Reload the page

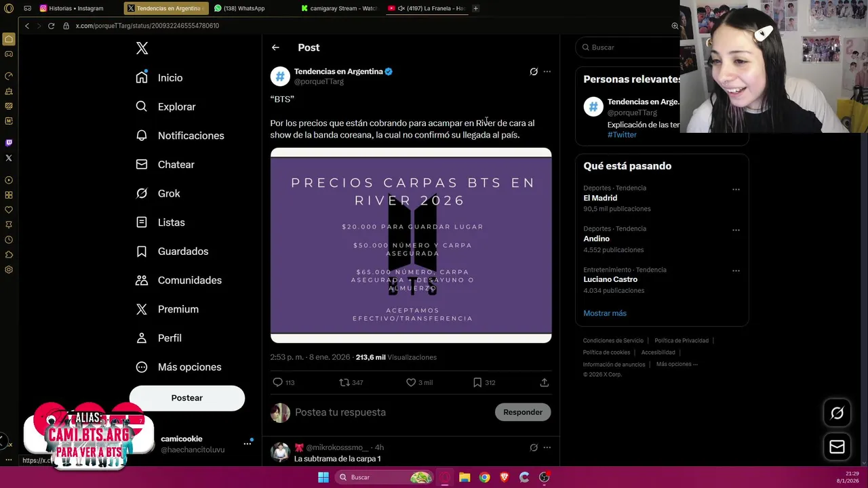(51, 26)
